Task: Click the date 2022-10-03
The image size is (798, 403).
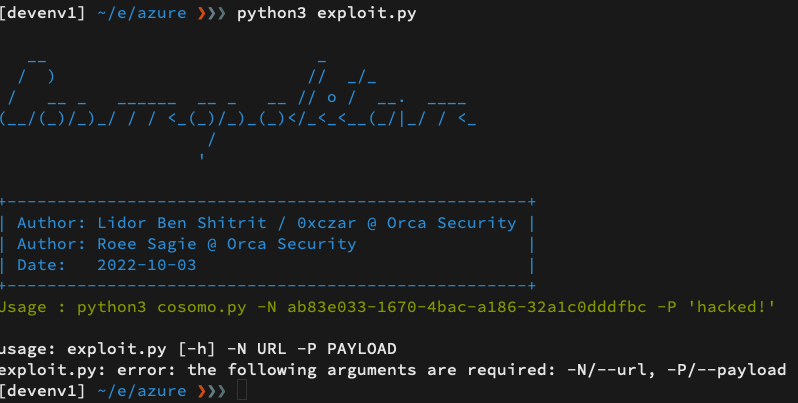Action: [x=147, y=265]
